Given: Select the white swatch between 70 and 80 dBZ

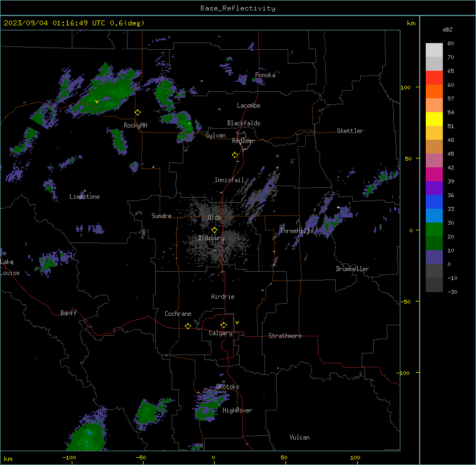Looking at the screenshot, I should point(434,50).
